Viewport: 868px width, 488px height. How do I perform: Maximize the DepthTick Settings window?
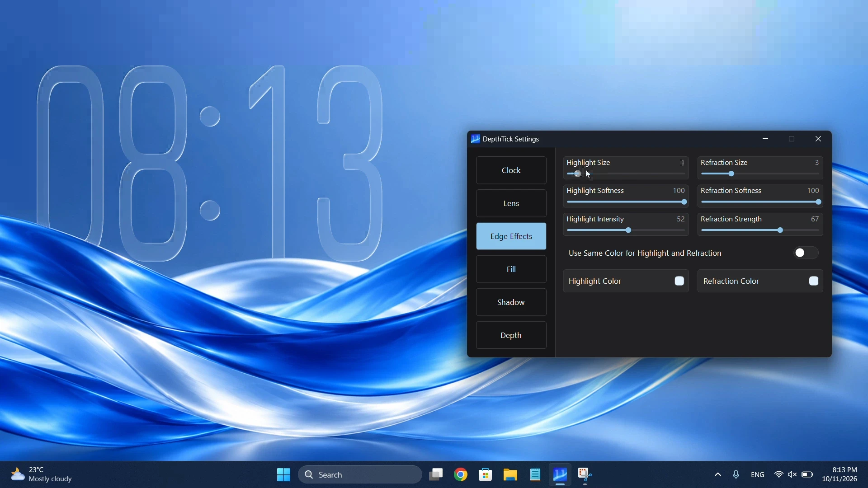click(792, 139)
